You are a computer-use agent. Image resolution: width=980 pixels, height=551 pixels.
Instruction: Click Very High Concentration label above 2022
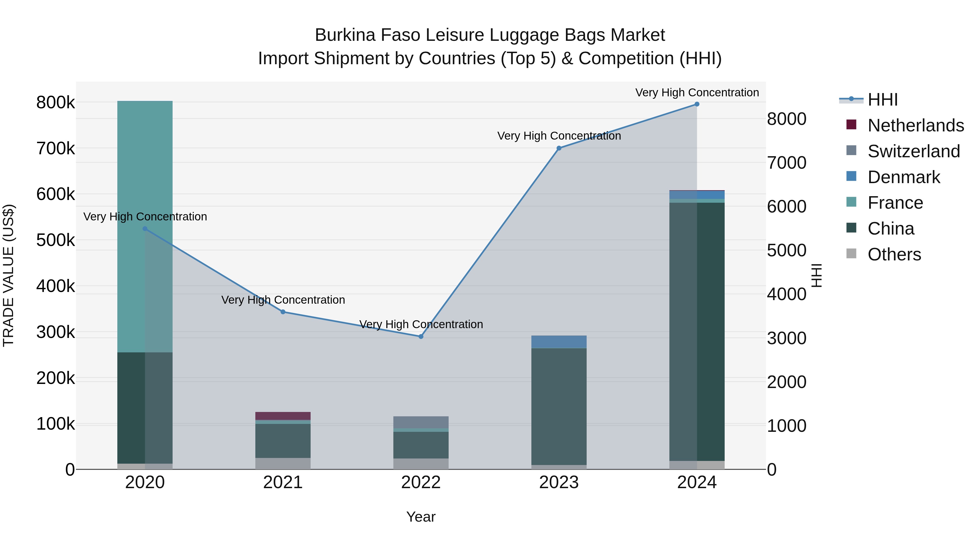tap(421, 324)
